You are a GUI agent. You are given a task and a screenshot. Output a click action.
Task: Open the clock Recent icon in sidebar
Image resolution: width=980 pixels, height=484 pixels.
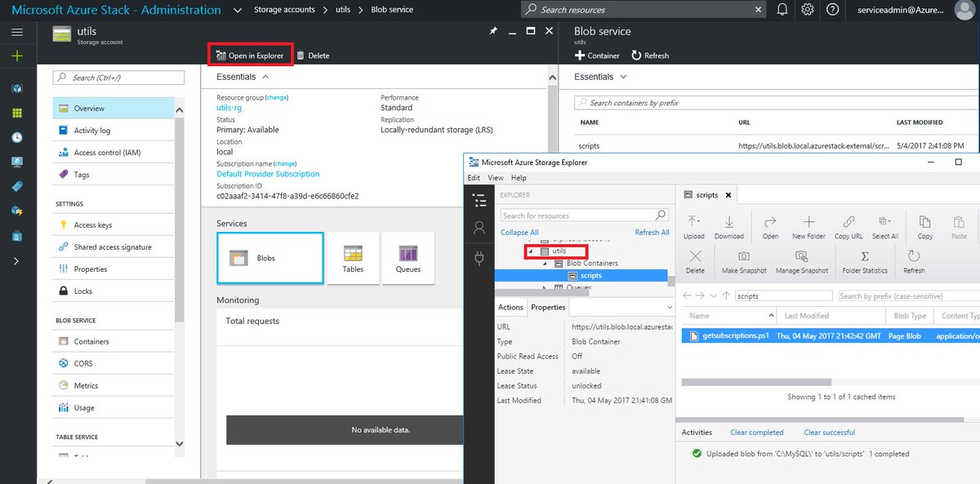(17, 137)
